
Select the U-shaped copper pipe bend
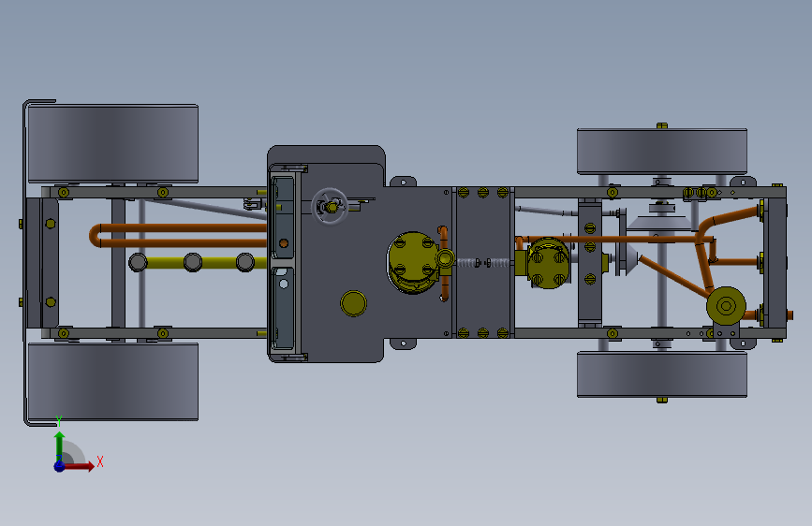pos(96,236)
